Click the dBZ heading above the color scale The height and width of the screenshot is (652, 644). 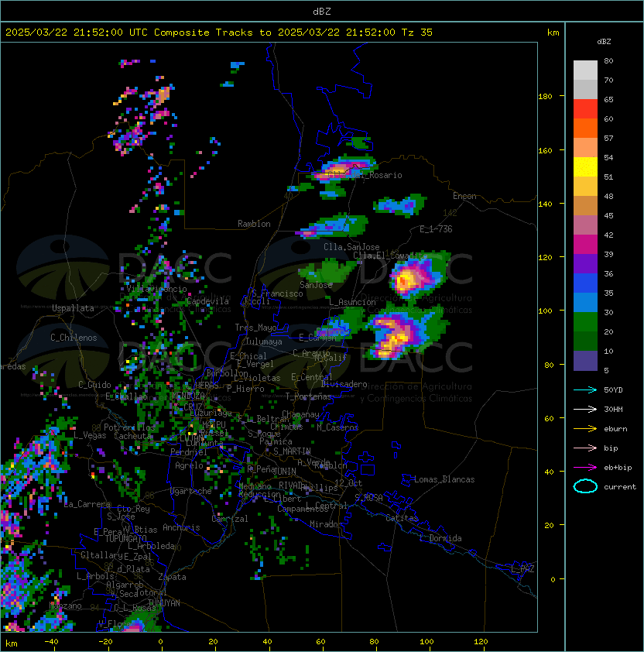(x=604, y=42)
